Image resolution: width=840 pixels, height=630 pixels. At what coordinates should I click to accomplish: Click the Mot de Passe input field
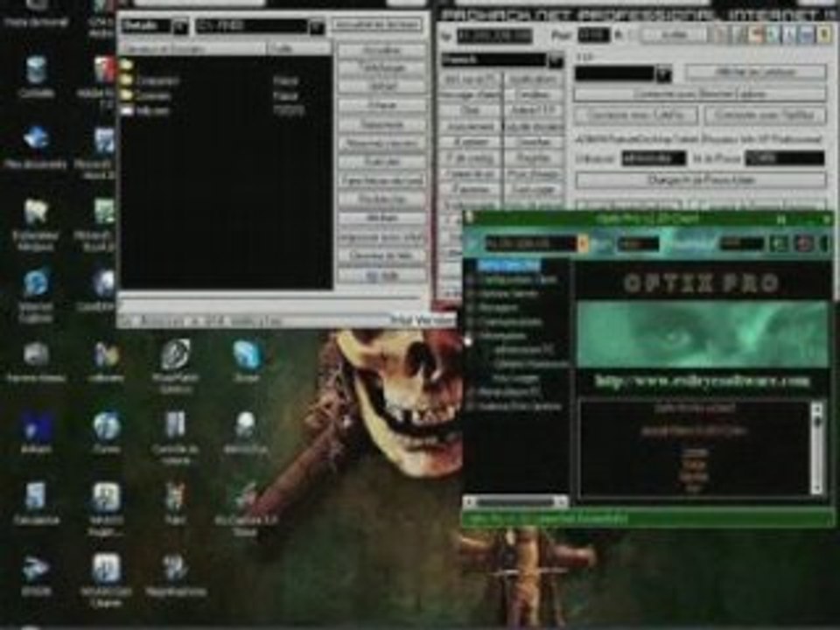(x=785, y=158)
